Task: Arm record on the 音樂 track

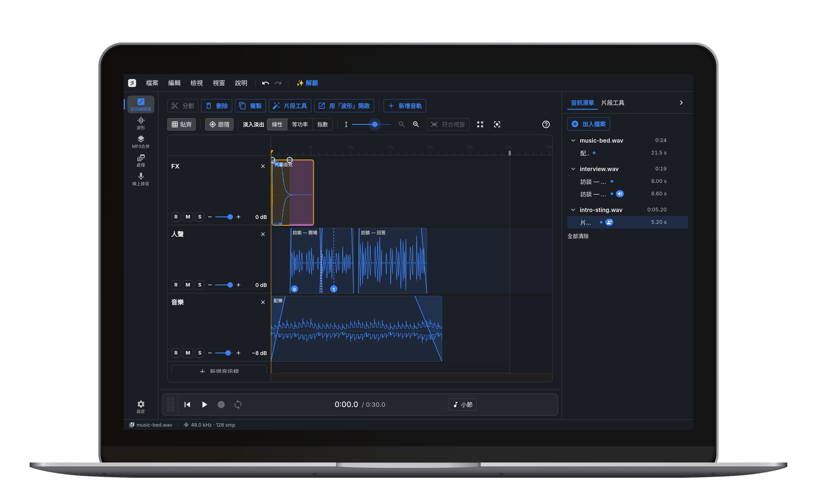Action: (x=176, y=353)
